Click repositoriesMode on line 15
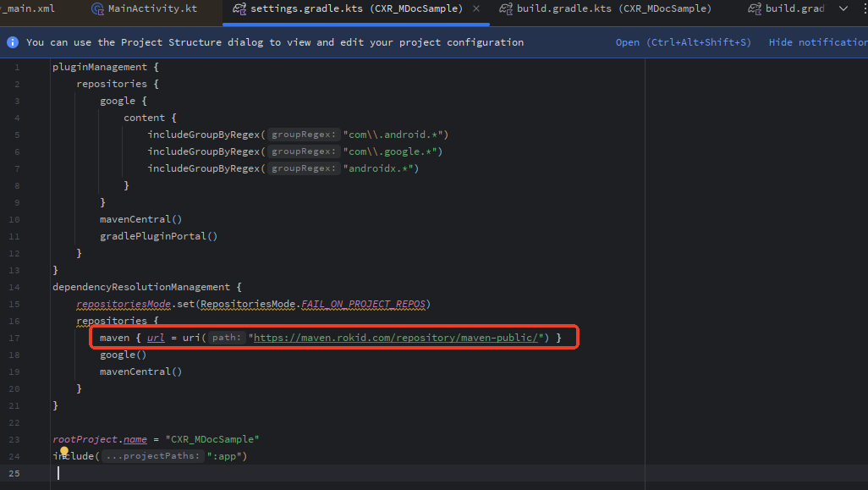 point(124,304)
